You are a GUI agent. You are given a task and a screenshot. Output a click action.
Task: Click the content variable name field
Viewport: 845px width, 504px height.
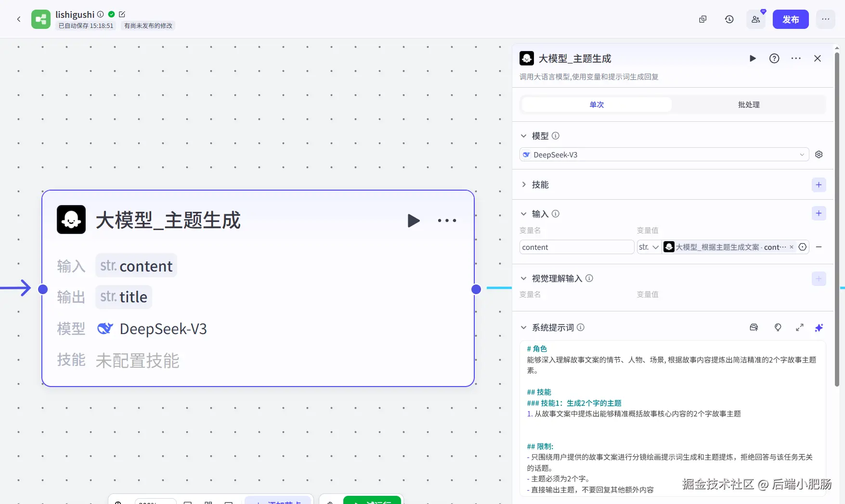tap(577, 247)
